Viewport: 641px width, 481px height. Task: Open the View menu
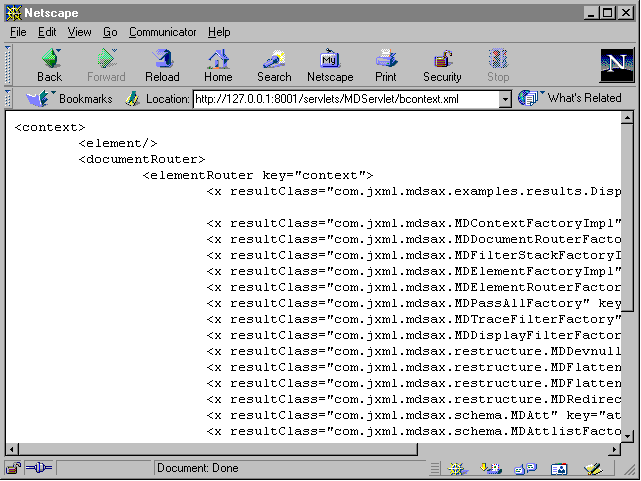79,32
